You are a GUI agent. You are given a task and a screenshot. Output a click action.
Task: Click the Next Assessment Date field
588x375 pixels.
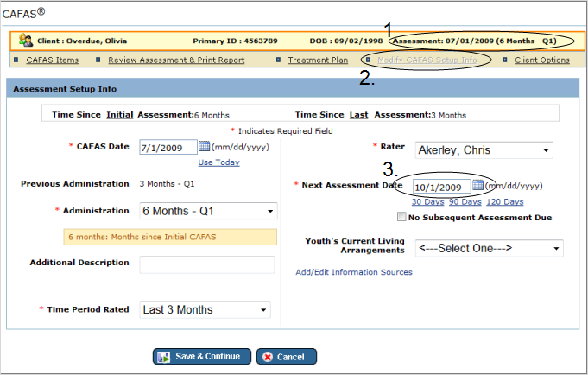point(442,187)
